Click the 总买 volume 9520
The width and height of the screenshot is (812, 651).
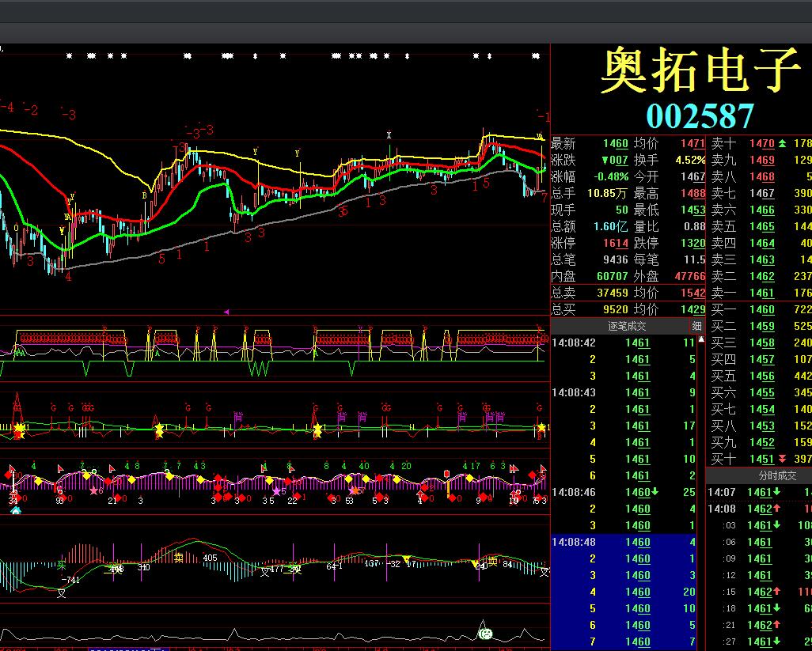coord(616,309)
